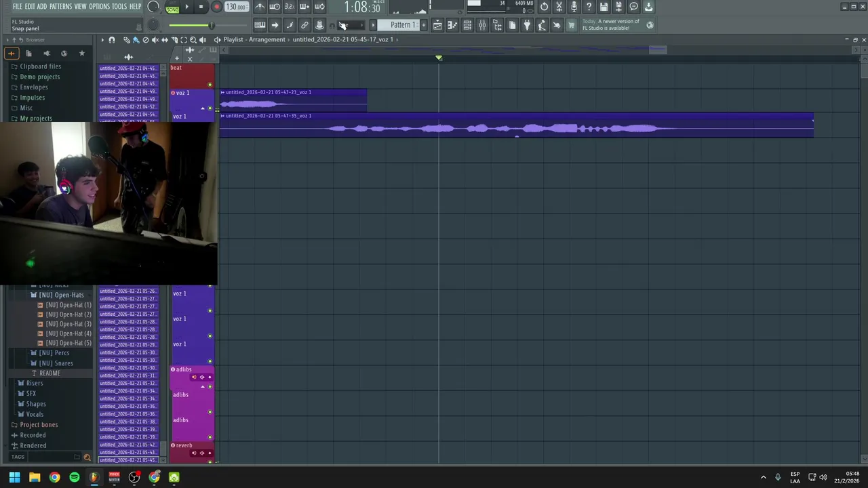The width and height of the screenshot is (868, 488).
Task: Open the ADD menu
Action: click(x=42, y=7)
